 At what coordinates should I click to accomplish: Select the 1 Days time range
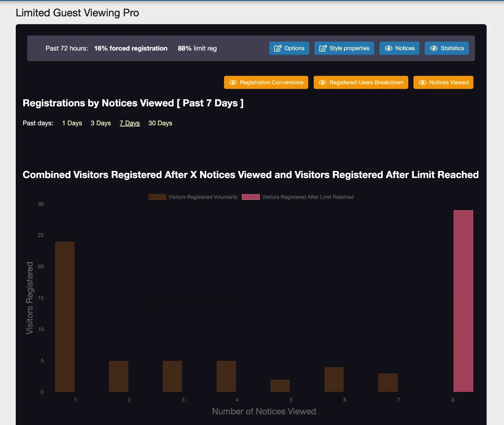click(72, 123)
